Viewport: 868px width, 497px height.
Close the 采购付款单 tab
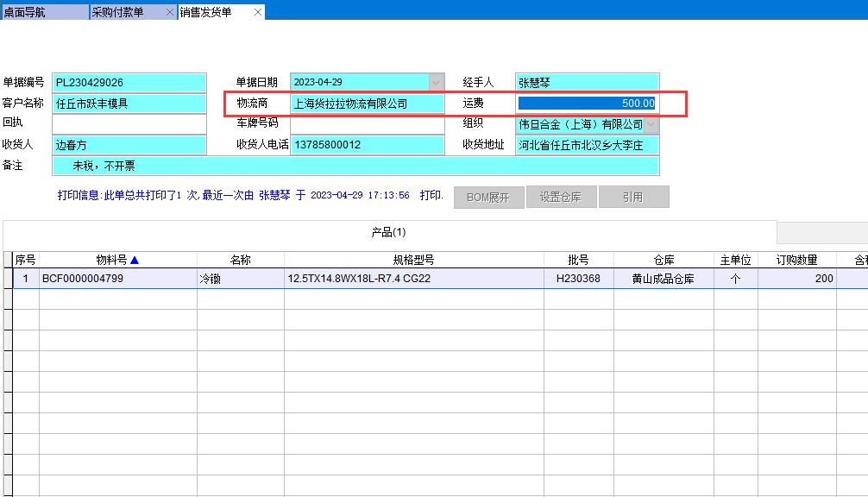169,12
